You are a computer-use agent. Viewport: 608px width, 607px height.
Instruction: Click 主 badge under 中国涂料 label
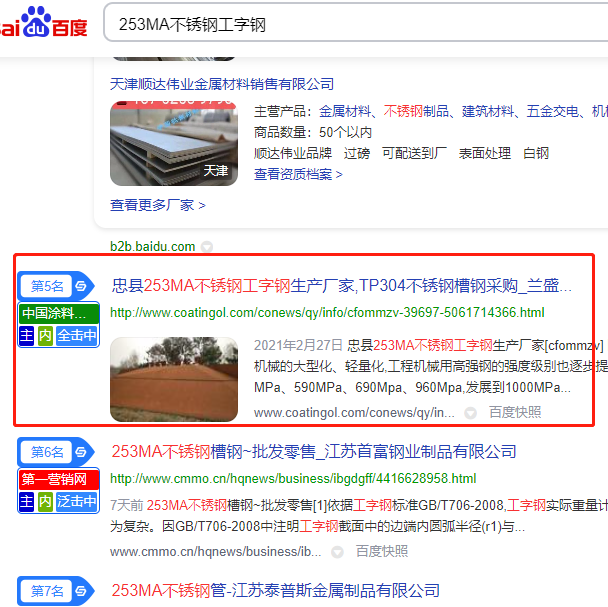26,335
